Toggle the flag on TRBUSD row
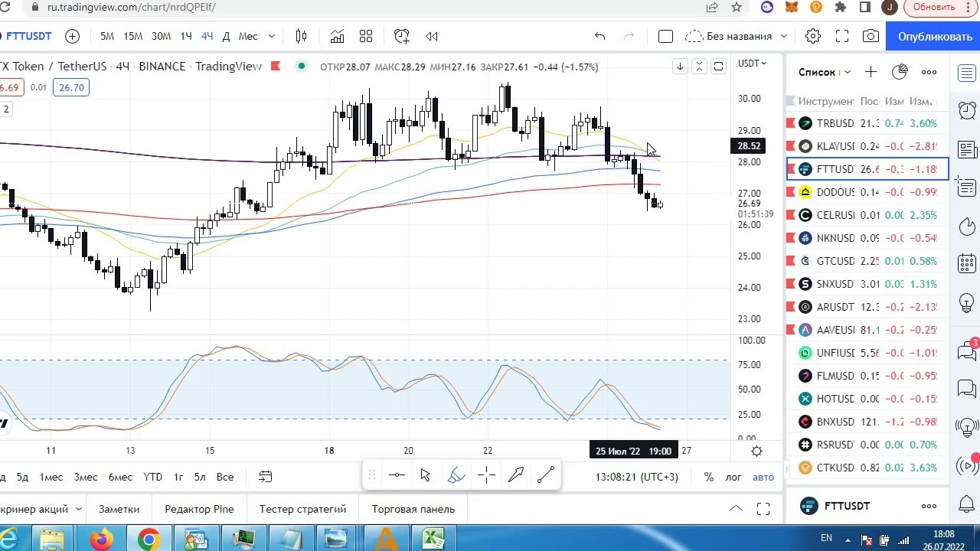Screen dimensions: 980x551 click(792, 123)
